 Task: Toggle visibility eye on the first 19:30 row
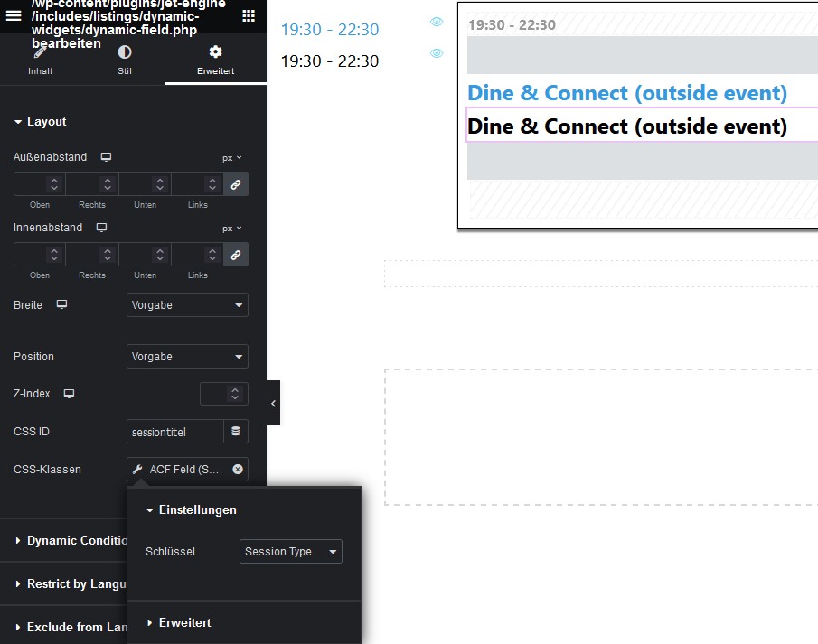tap(437, 23)
